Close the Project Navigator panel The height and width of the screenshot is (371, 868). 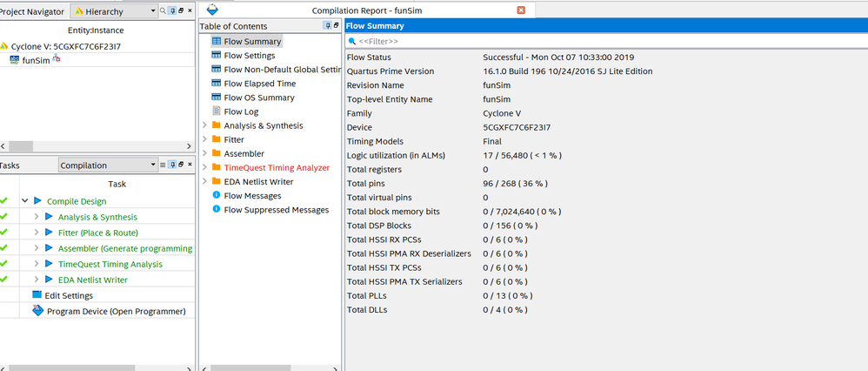(190, 10)
